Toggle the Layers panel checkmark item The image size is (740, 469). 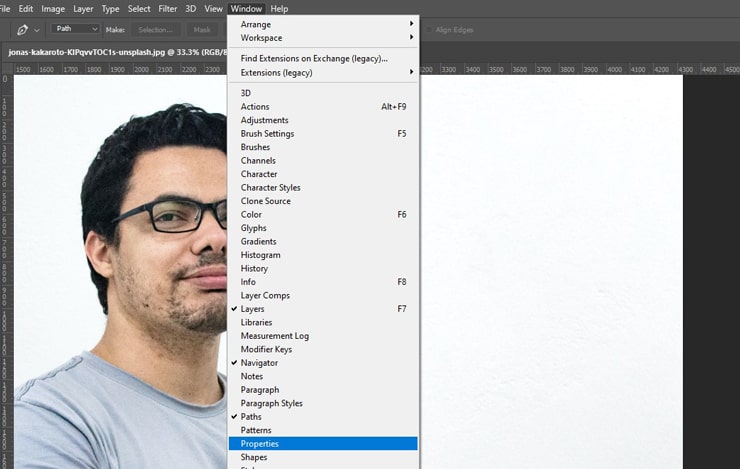pyautogui.click(x=253, y=309)
